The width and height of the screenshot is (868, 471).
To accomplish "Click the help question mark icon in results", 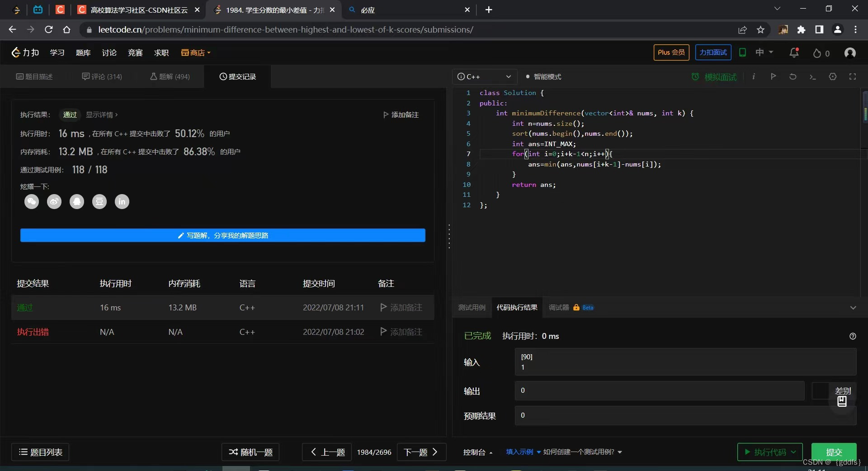I will (x=853, y=336).
